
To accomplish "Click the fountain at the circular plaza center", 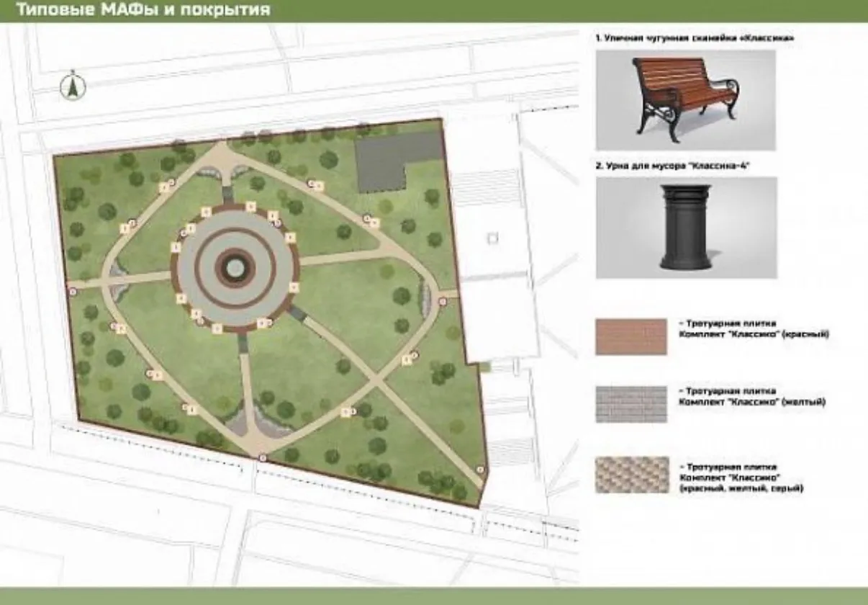I will [235, 268].
